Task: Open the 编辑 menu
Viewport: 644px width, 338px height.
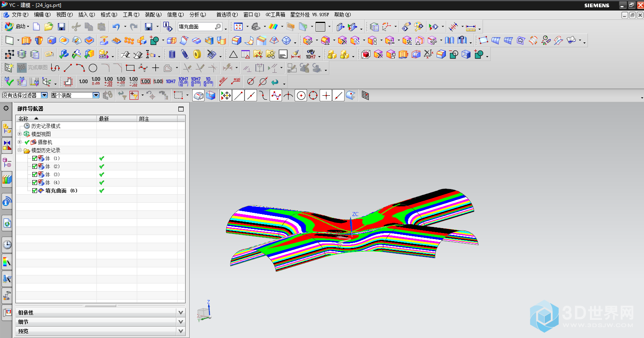Action: (x=42, y=15)
